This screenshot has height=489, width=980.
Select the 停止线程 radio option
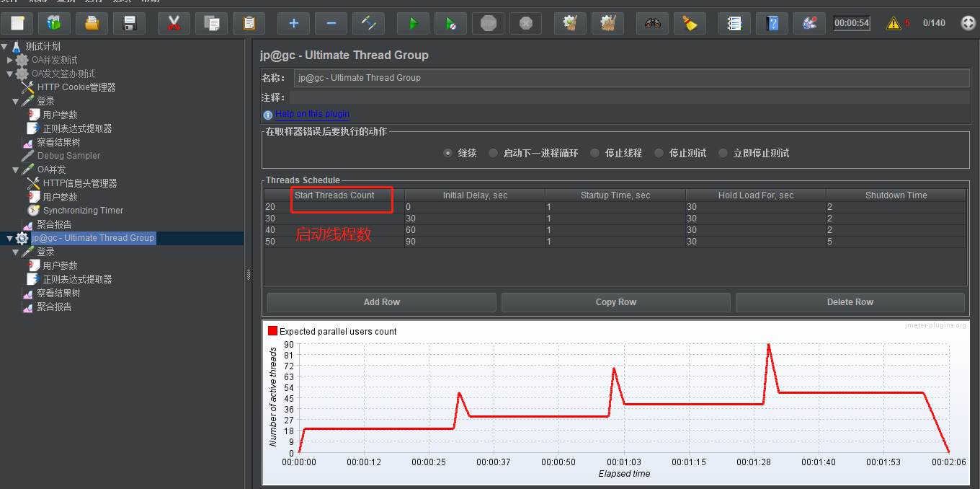point(594,153)
